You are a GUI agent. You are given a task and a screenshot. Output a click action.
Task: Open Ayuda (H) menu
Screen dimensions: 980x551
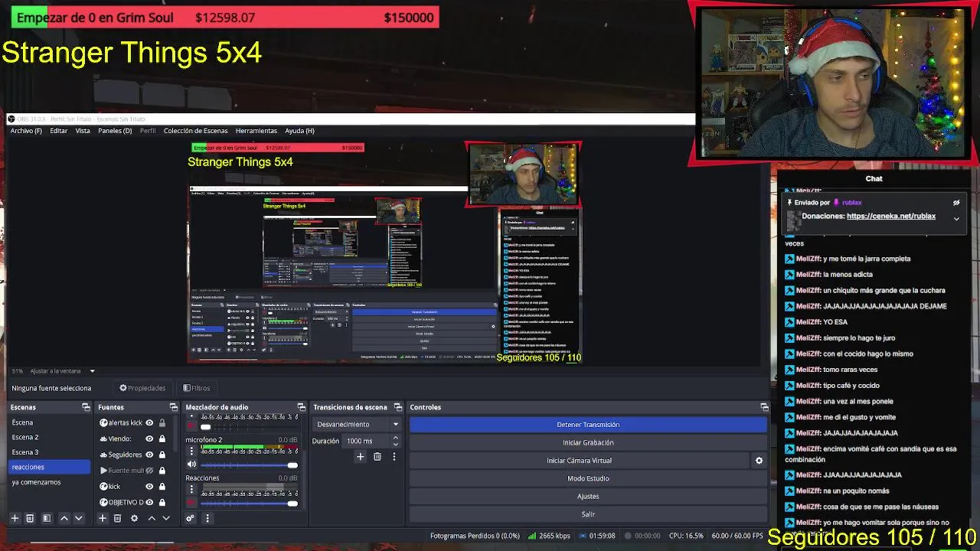click(299, 131)
